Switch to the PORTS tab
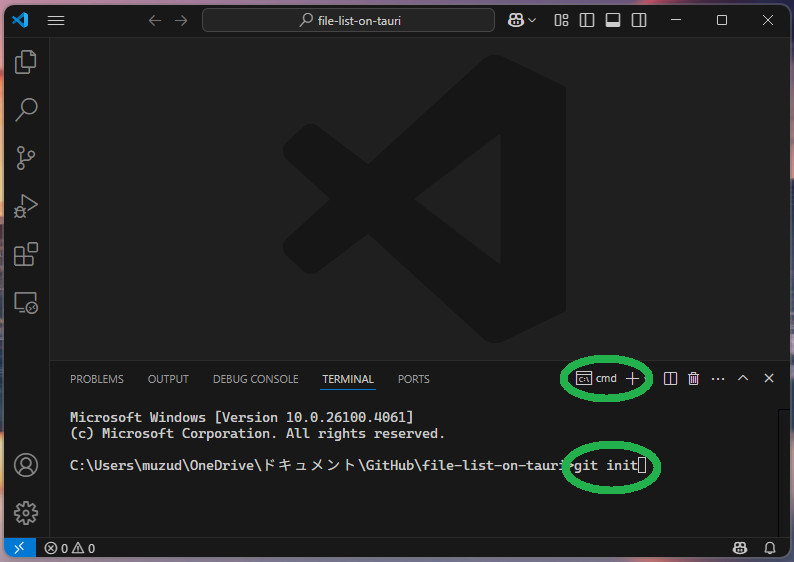This screenshot has width=794, height=562. click(x=414, y=379)
